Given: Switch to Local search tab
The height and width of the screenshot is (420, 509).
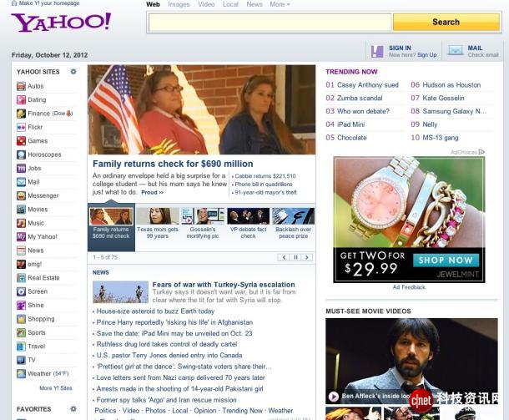Looking at the screenshot, I should [230, 4].
